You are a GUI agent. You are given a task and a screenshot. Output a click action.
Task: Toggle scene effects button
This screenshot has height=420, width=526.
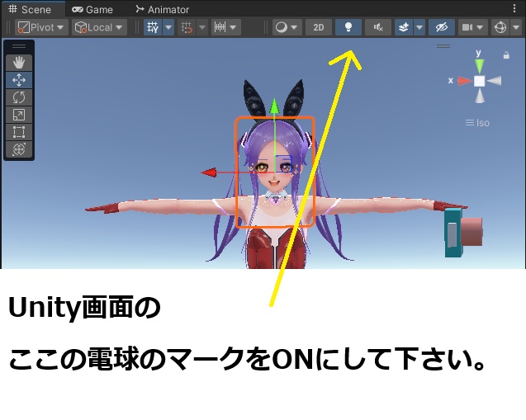(x=404, y=27)
